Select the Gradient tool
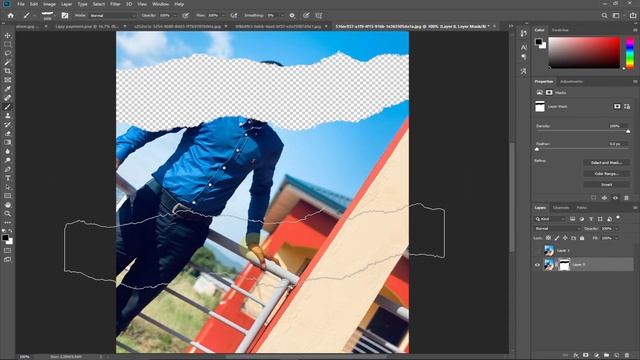This screenshot has width=640, height=360. click(x=7, y=142)
